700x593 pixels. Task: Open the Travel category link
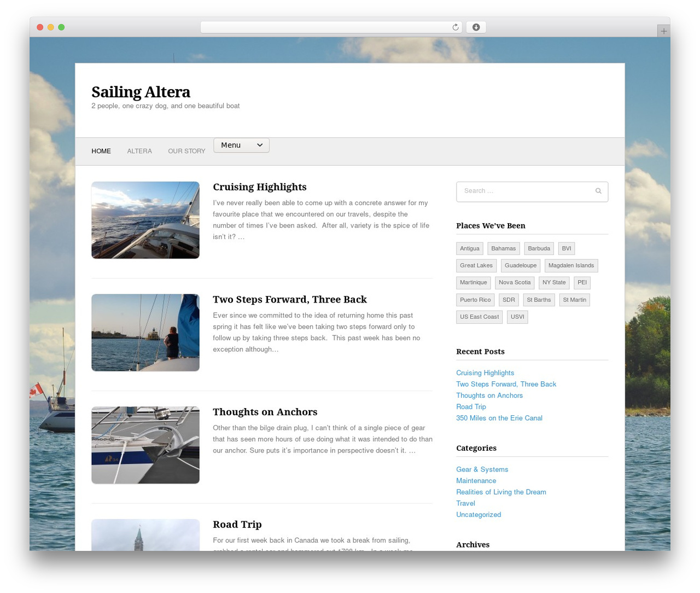pos(465,503)
